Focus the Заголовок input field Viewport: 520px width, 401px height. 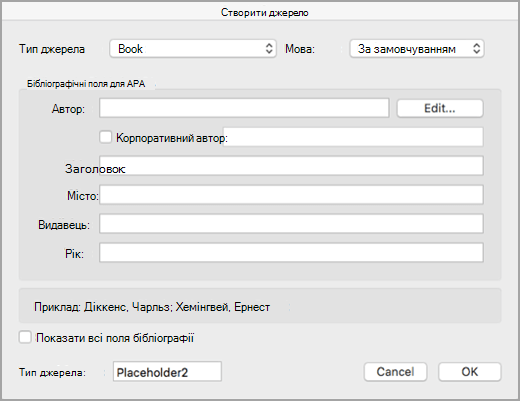tap(291, 166)
